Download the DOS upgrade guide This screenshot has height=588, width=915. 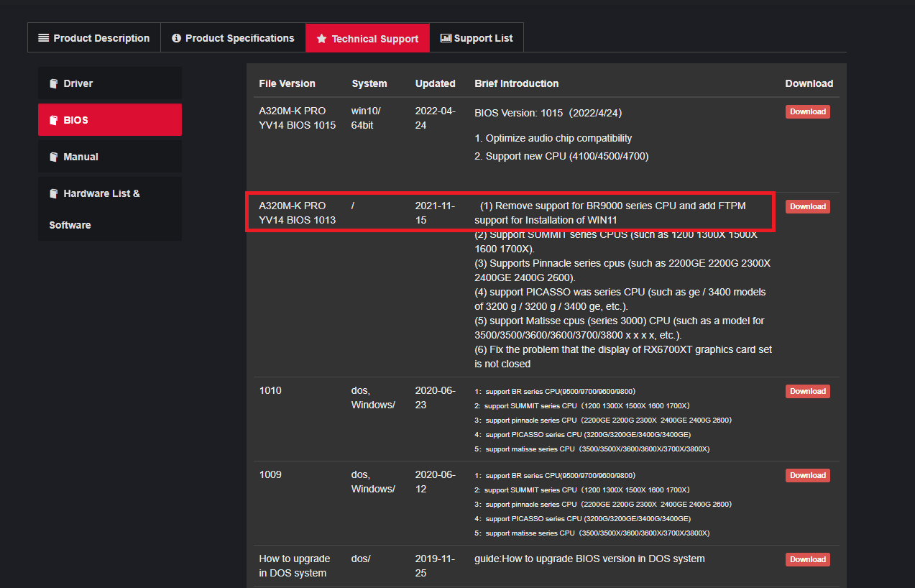pyautogui.click(x=808, y=559)
